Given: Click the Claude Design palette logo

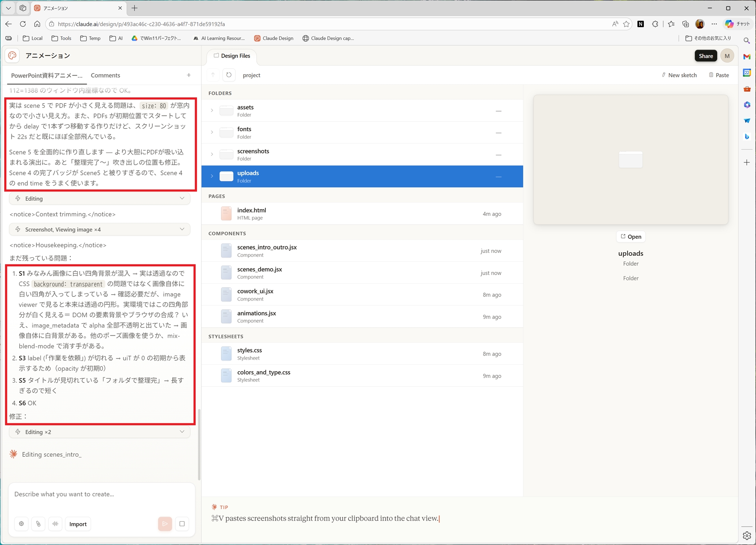Looking at the screenshot, I should click(12, 56).
